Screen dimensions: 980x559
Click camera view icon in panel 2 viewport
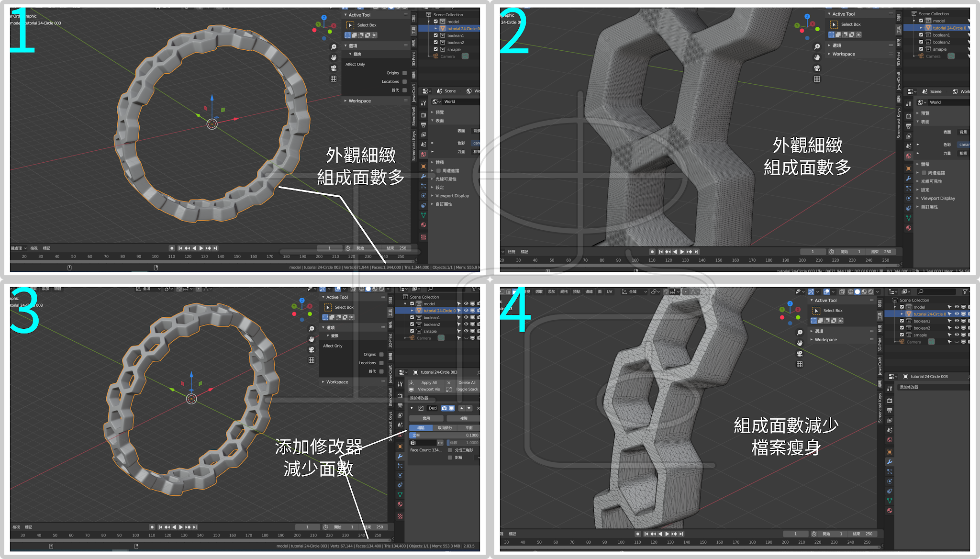click(x=817, y=68)
